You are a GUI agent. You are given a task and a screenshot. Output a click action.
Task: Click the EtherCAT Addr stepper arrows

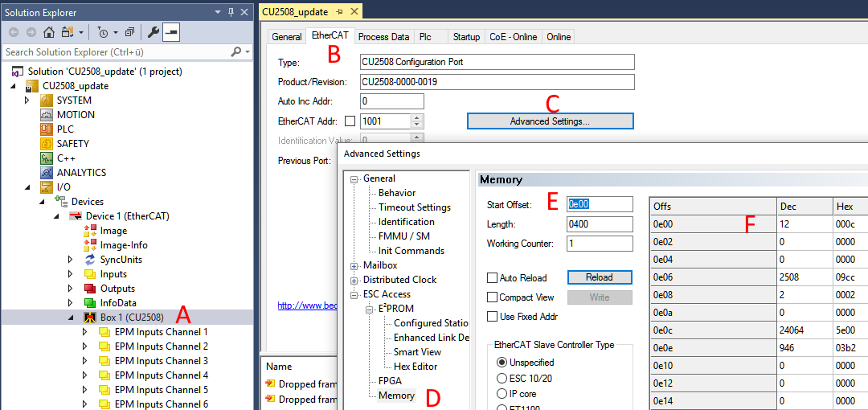417,121
